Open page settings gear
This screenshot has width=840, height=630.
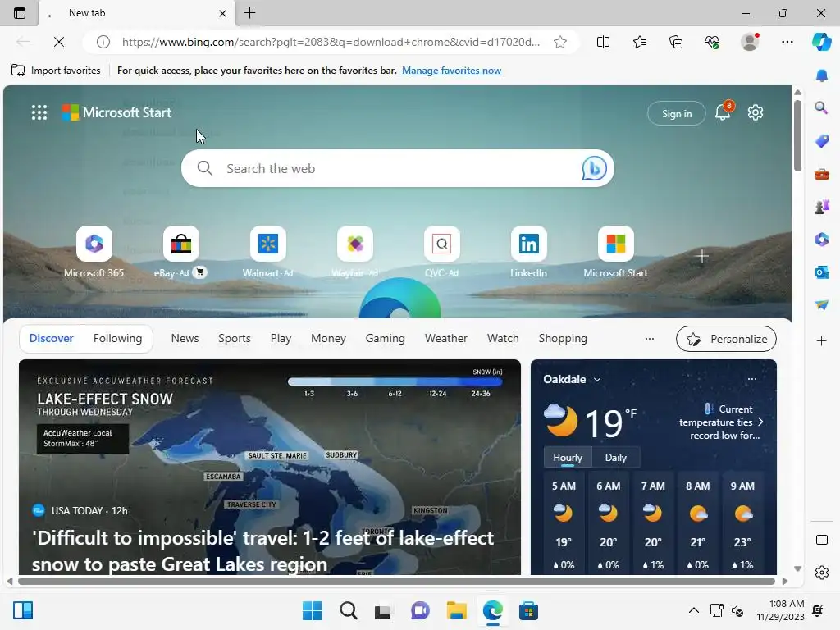[x=756, y=112]
